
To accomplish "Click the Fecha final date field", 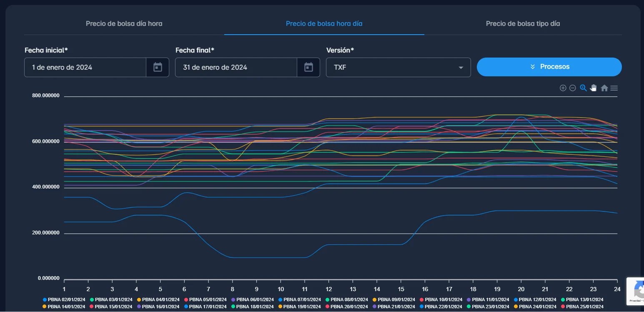I will [236, 67].
